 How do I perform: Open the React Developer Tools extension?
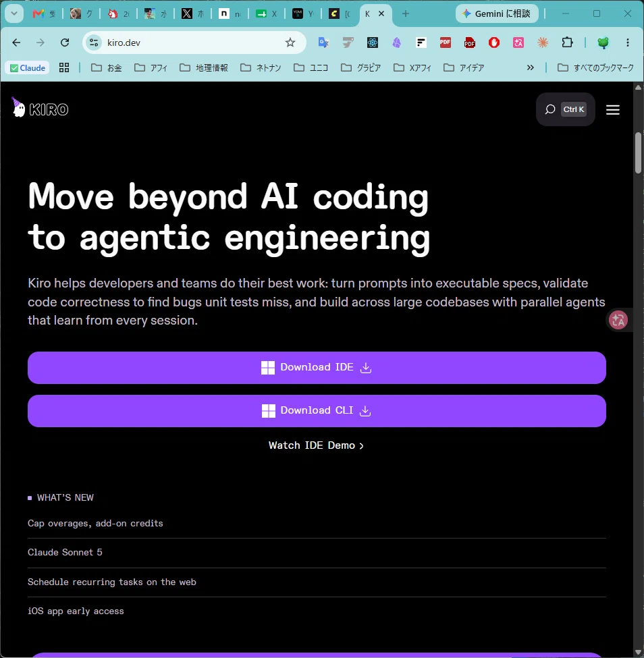coord(373,43)
